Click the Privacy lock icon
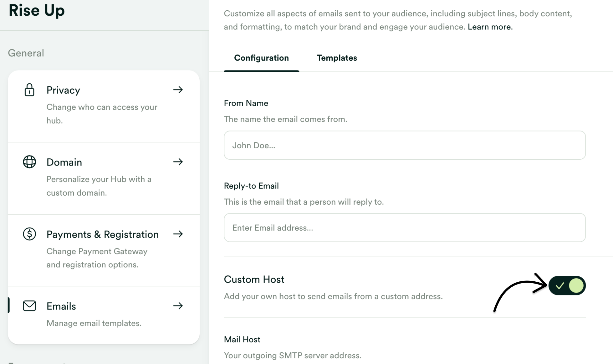 point(29,90)
